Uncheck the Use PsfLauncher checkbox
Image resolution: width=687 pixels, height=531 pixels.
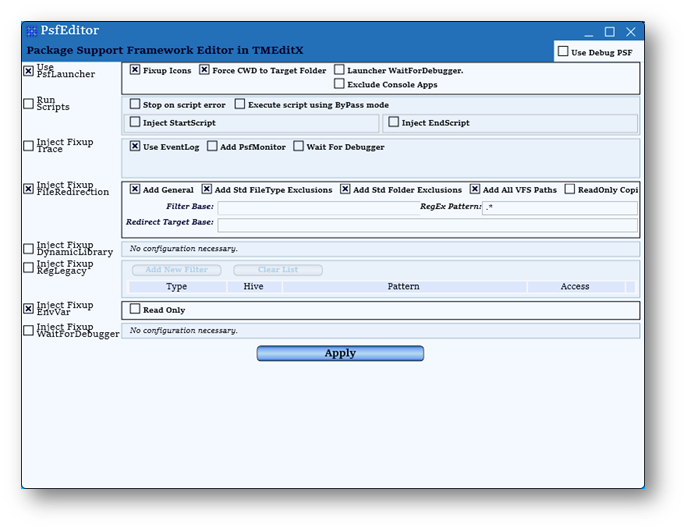click(x=28, y=71)
